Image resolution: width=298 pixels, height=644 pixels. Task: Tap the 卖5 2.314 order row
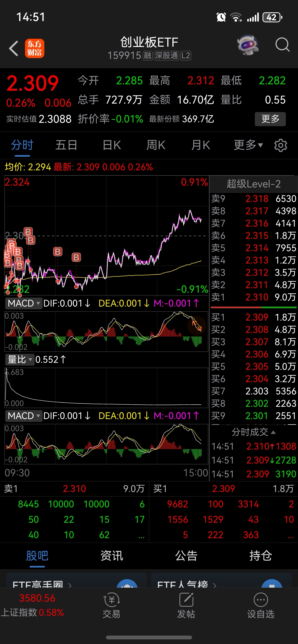(x=254, y=248)
